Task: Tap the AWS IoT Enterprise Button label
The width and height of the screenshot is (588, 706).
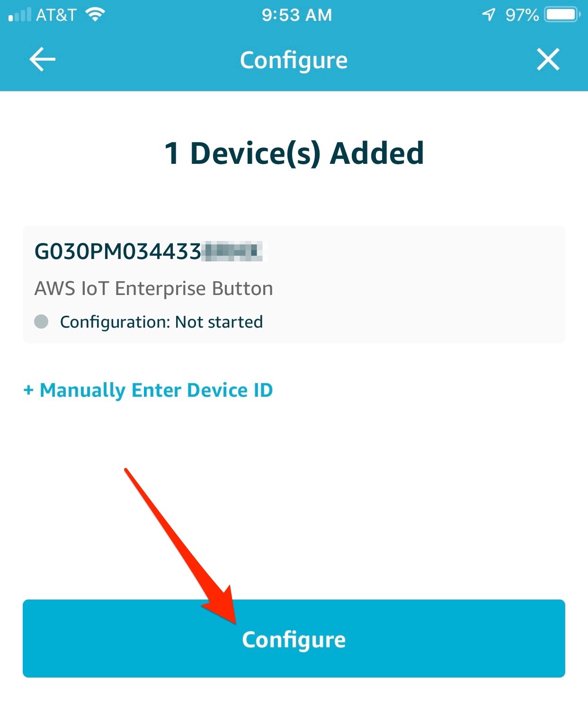Action: (154, 288)
